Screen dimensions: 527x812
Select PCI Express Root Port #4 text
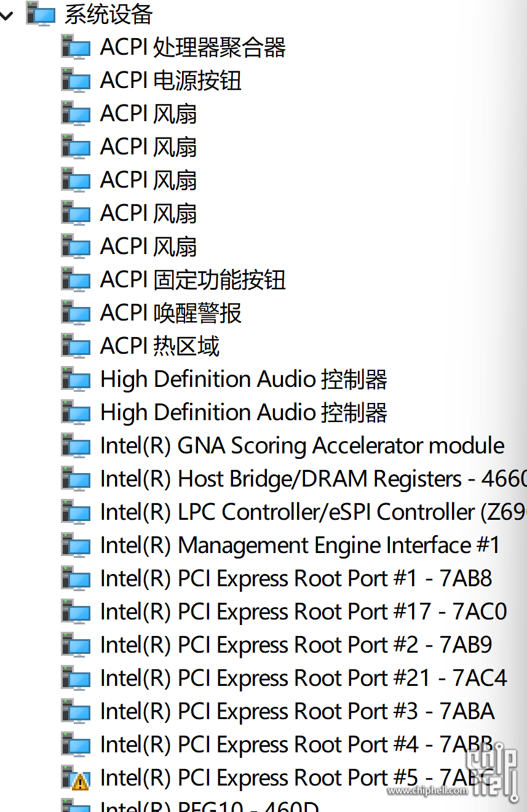pyautogui.click(x=297, y=745)
